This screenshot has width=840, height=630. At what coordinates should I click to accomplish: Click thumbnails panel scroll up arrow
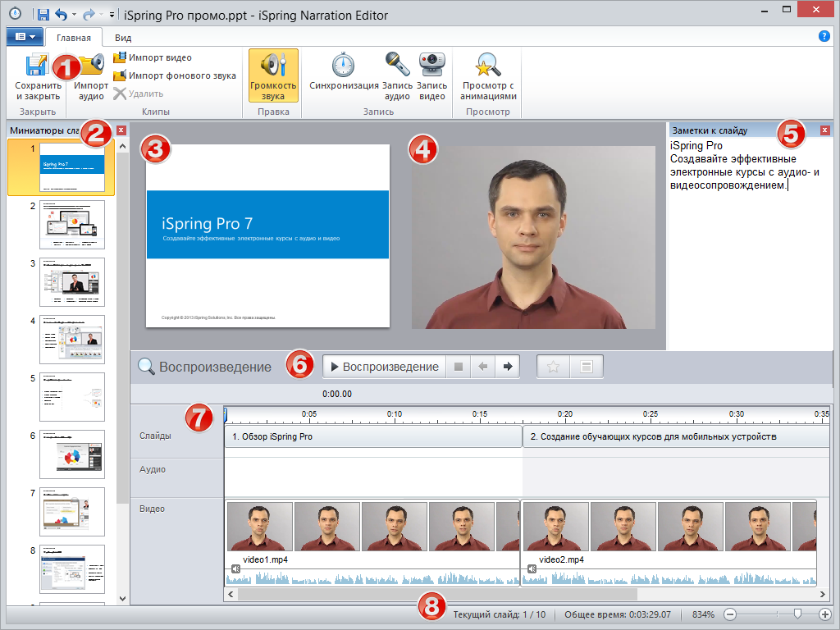pyautogui.click(x=123, y=146)
